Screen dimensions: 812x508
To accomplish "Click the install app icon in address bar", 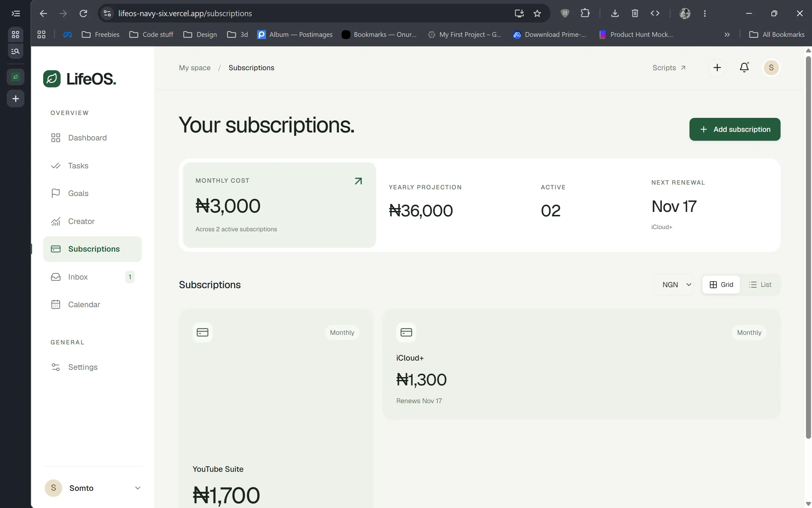I will 519,13.
